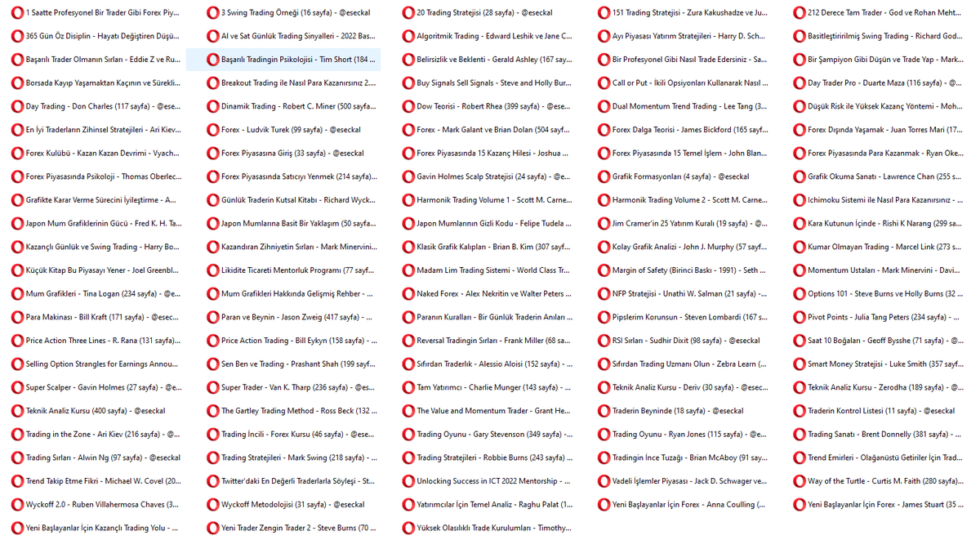Click 'Borsada Kayıp Yaşamaktan Kaçının ve Sürekli' file
The width and height of the screenshot is (980, 540).
[x=103, y=83]
